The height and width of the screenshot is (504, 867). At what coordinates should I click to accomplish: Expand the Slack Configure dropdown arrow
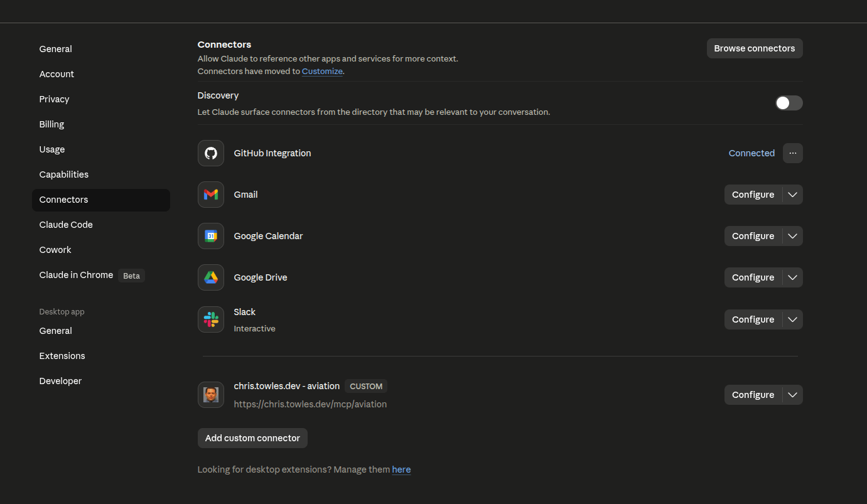click(x=793, y=319)
